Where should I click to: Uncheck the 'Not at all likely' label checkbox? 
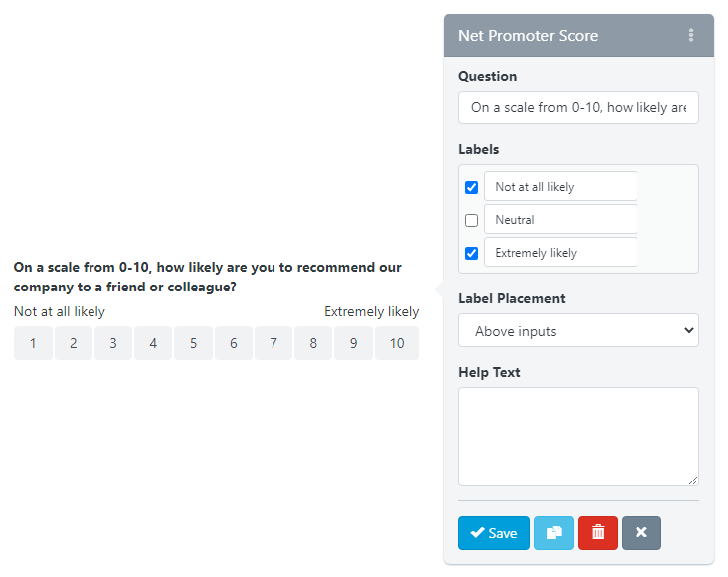tap(472, 187)
